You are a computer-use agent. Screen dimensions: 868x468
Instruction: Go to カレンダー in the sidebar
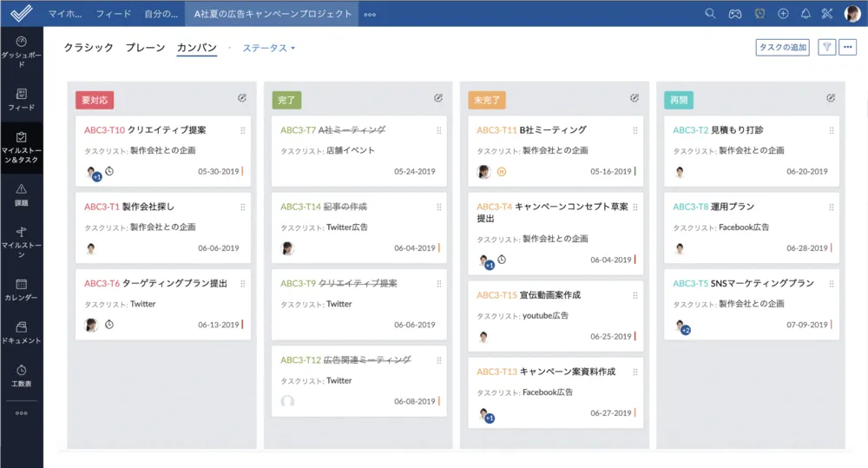[22, 289]
